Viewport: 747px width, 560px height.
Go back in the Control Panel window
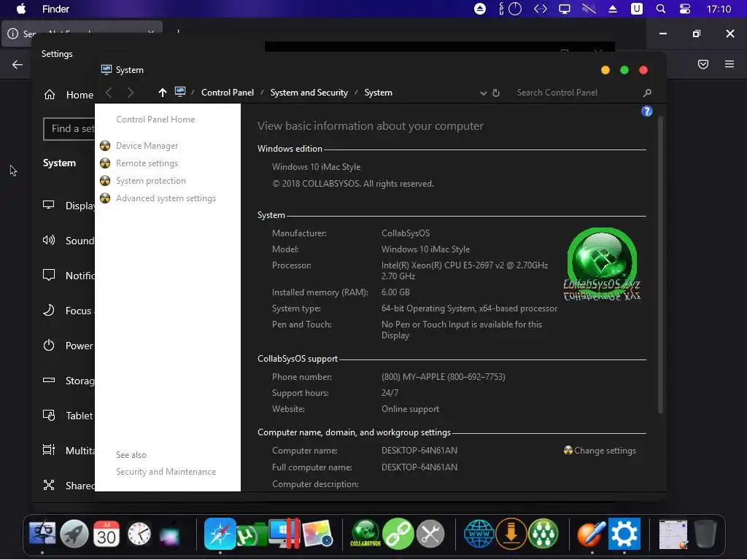tap(109, 93)
